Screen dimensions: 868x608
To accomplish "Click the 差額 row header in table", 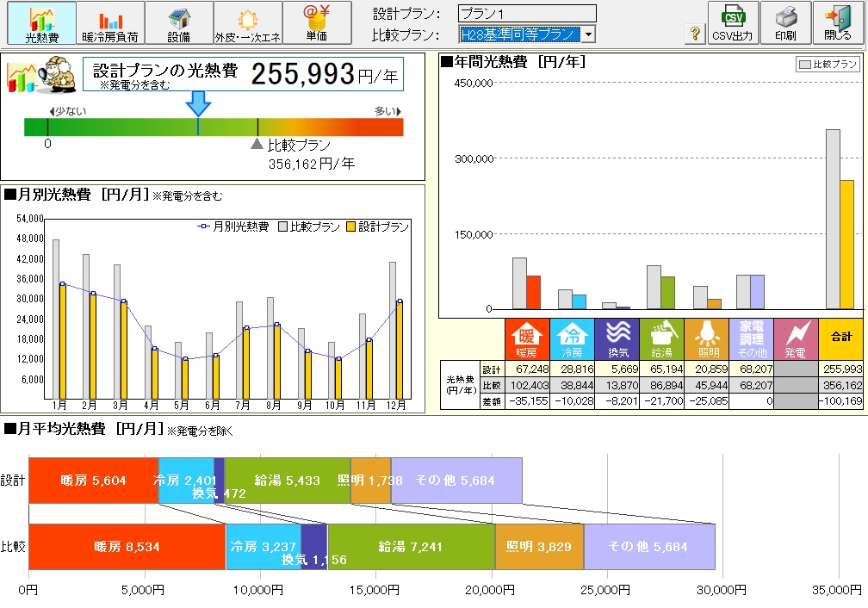I will [492, 401].
